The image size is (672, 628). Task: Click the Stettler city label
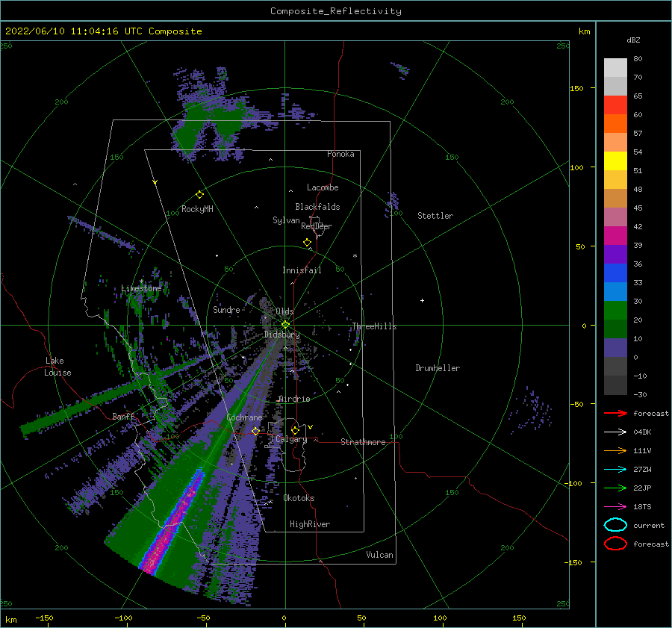(x=435, y=216)
